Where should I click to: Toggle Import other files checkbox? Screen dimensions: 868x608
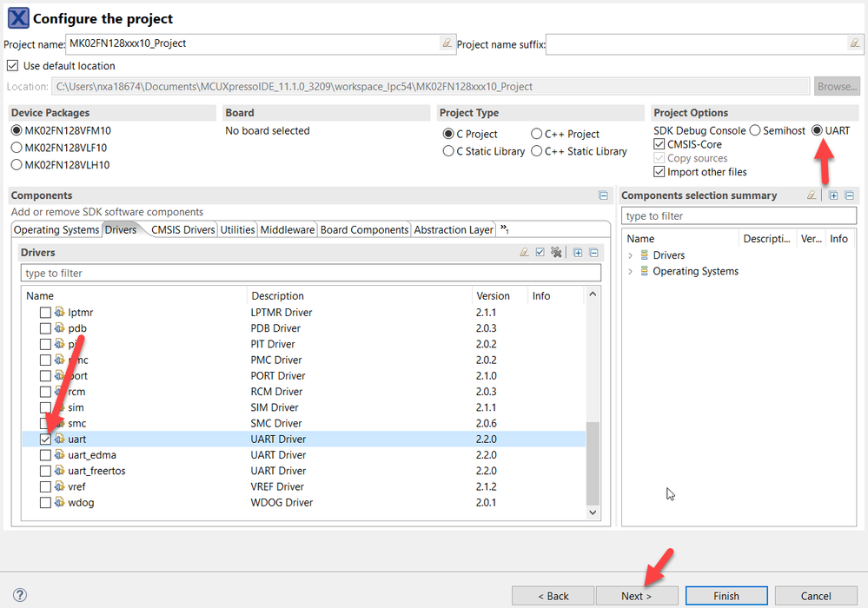659,172
